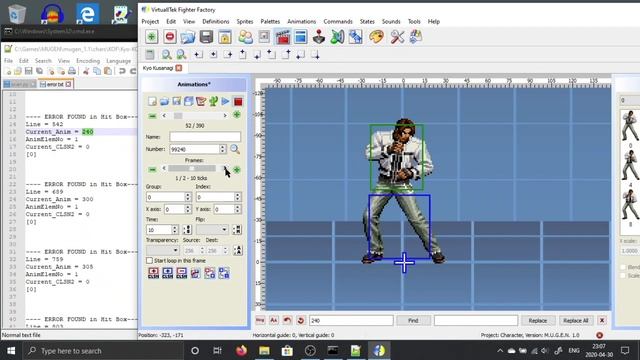This screenshot has height=360, width=640.
Task: Close the Kyo Kusanagi project tab
Action: coord(179,68)
